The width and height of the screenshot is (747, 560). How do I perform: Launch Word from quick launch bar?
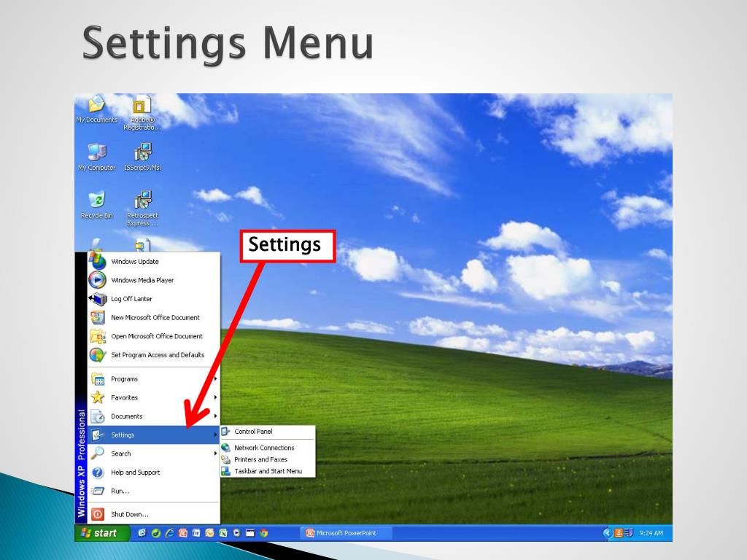[196, 533]
